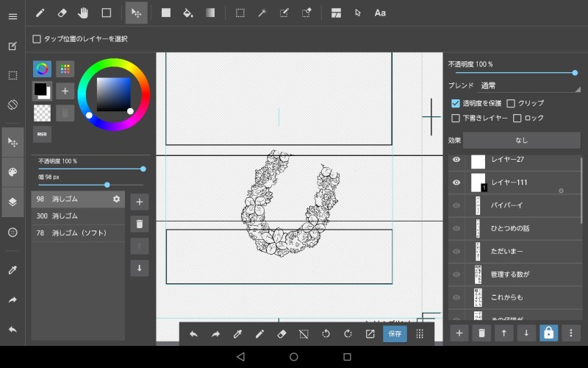588x368 pixels.
Task: Open the hamburger main menu
Action: coord(12,16)
